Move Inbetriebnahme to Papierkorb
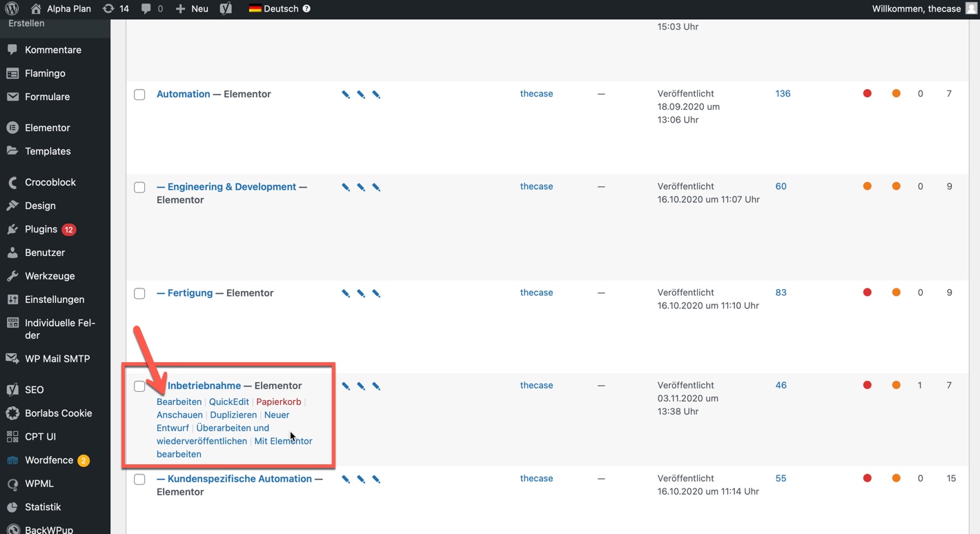This screenshot has height=534, width=980. click(x=278, y=402)
